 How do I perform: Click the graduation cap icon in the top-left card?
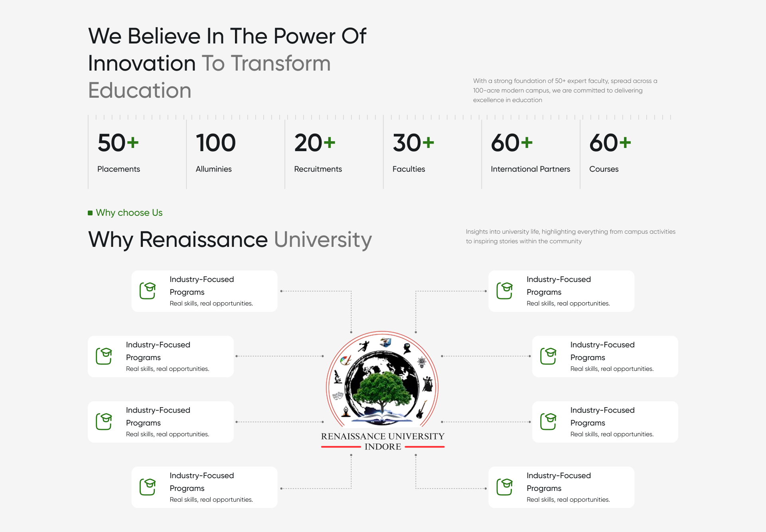coord(148,291)
